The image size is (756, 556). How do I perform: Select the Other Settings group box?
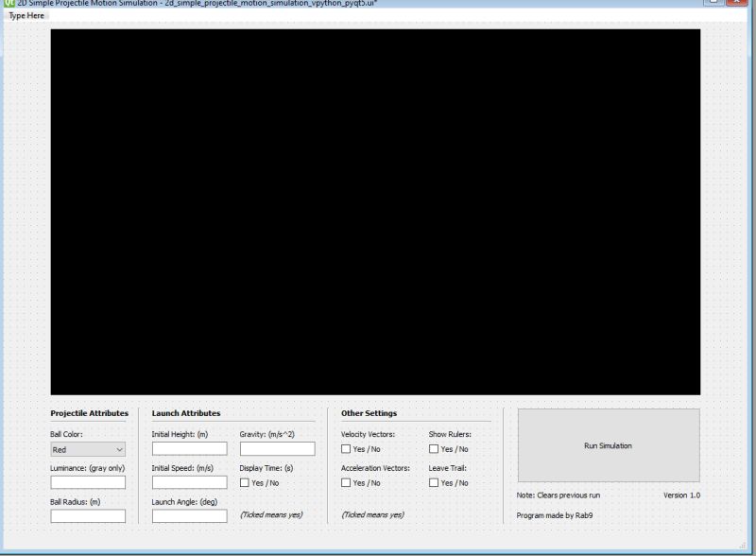pyautogui.click(x=369, y=412)
